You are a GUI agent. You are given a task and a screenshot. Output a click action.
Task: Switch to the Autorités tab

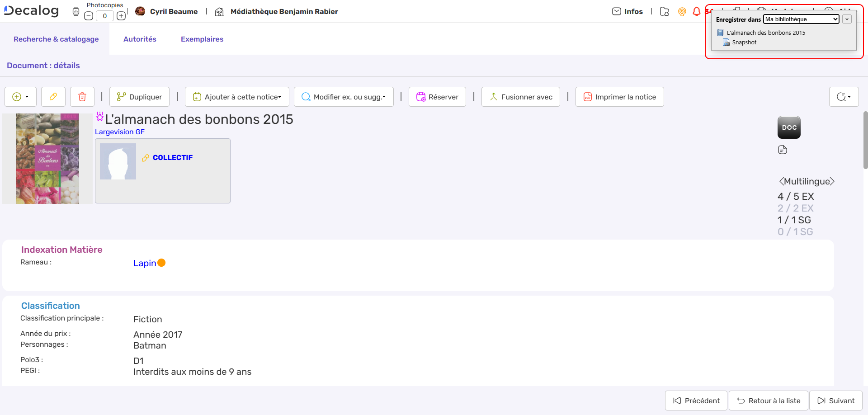(140, 39)
